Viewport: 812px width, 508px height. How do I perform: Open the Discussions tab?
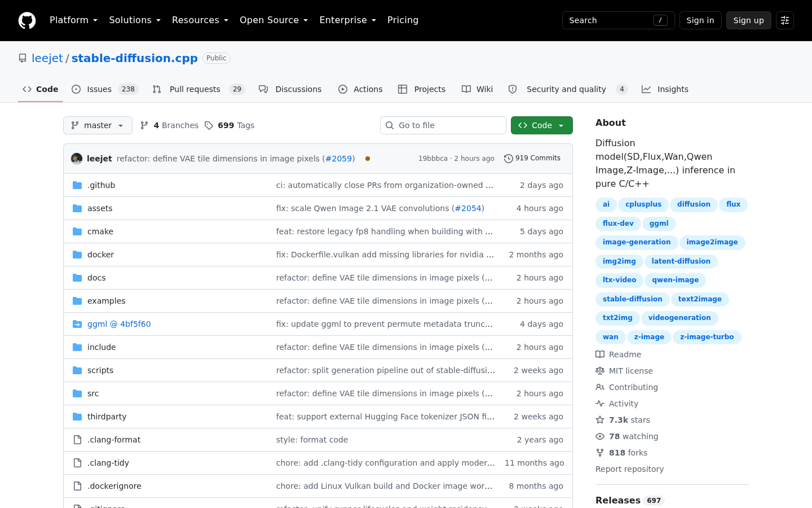(x=290, y=89)
